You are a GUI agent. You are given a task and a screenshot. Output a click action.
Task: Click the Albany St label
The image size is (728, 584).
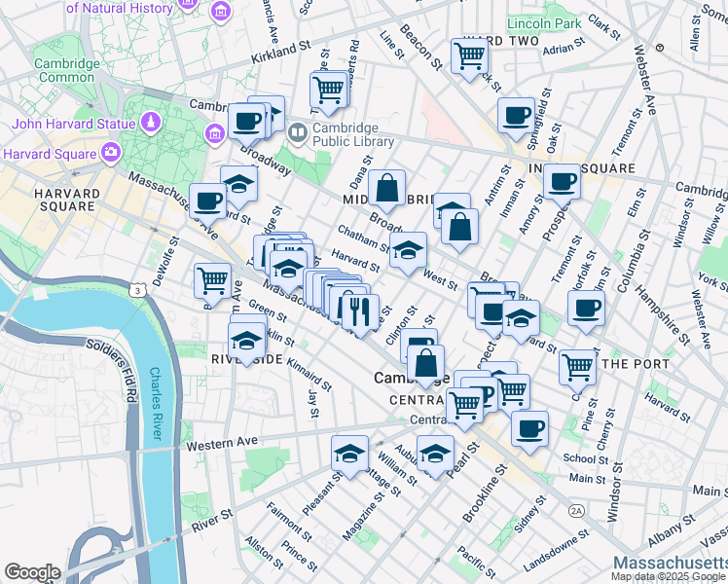(671, 531)
